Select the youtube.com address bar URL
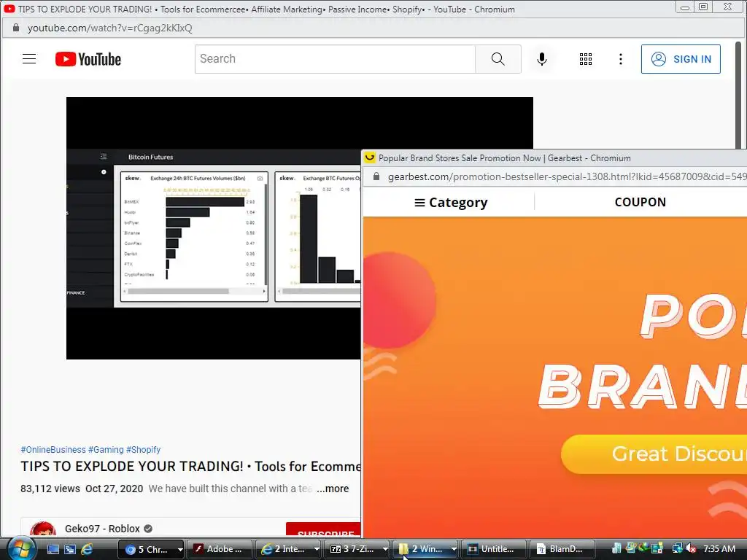This screenshot has height=560, width=747. (110, 28)
